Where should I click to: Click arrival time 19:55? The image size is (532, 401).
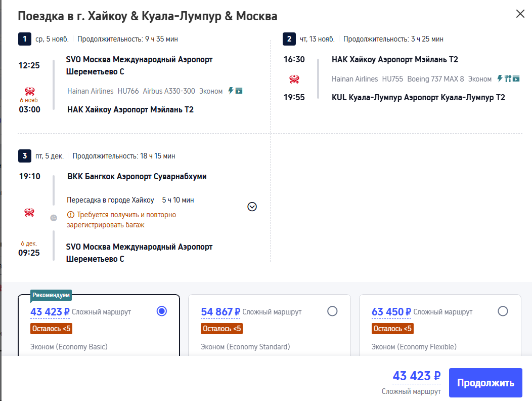(x=294, y=97)
